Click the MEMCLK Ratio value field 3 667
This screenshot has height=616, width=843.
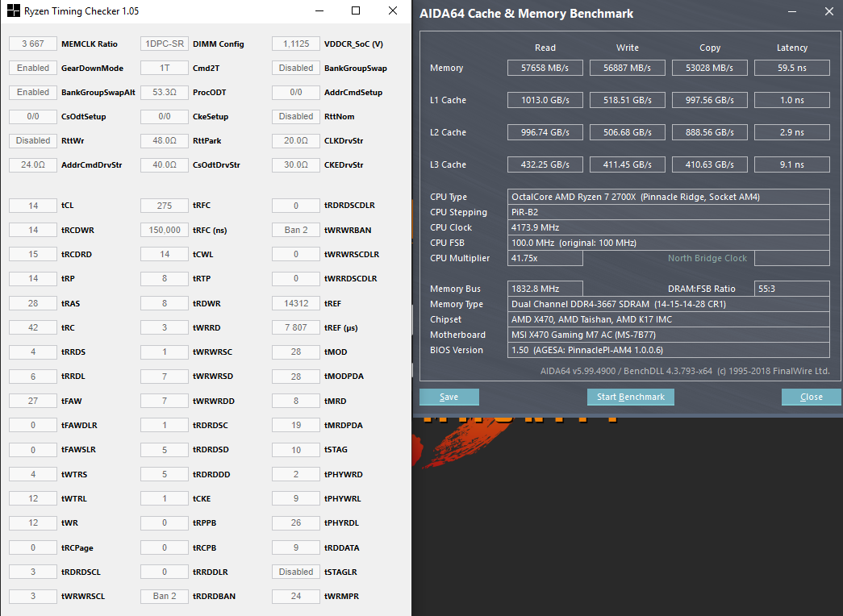tap(33, 44)
